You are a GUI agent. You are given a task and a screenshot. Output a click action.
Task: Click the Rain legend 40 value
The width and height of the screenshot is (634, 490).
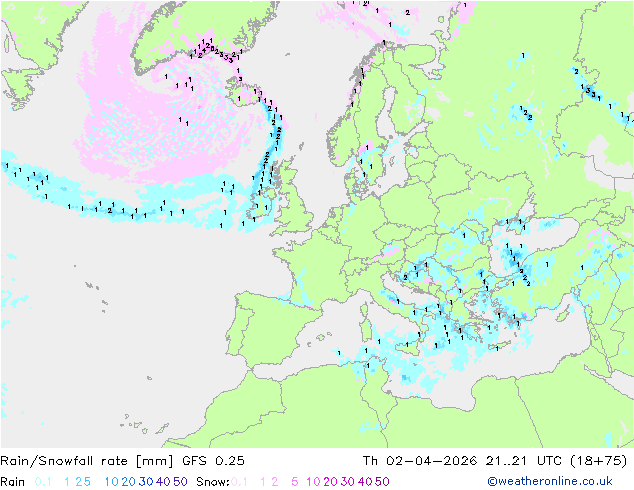coord(163,482)
